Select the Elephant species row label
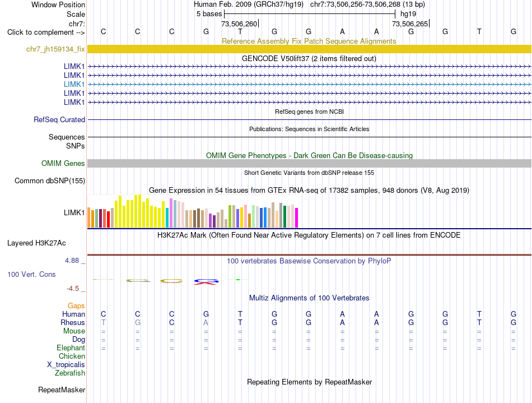The width and height of the screenshot is (532, 403). coord(71,348)
